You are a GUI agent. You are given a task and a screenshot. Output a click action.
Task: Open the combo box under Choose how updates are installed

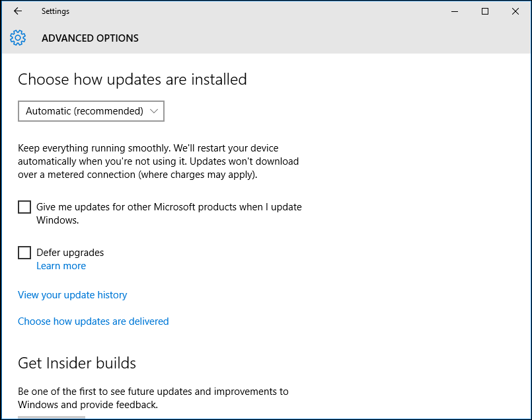(x=91, y=110)
